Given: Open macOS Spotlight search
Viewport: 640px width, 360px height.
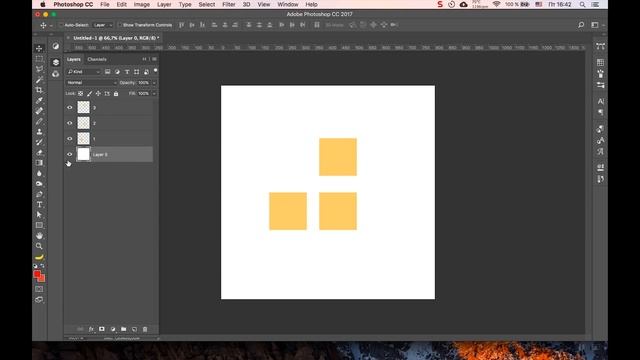Looking at the screenshot, I should coord(582,4).
